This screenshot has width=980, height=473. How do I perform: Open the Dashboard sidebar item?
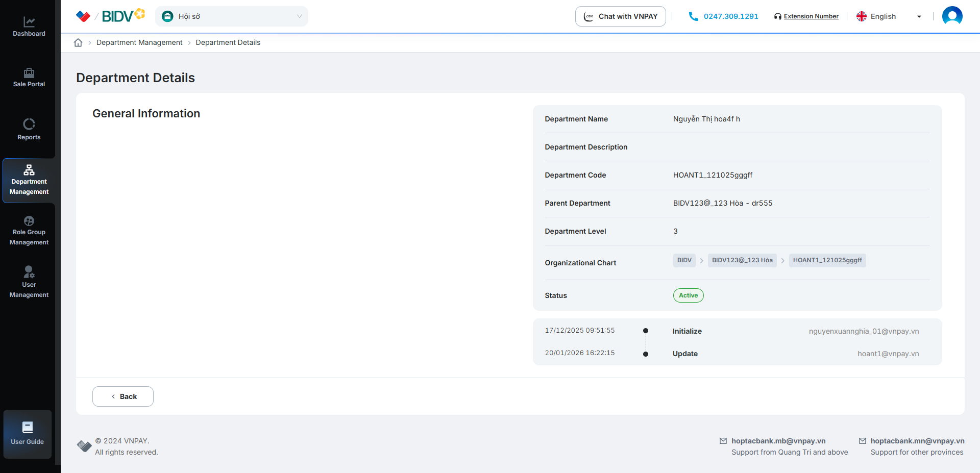[x=29, y=27]
